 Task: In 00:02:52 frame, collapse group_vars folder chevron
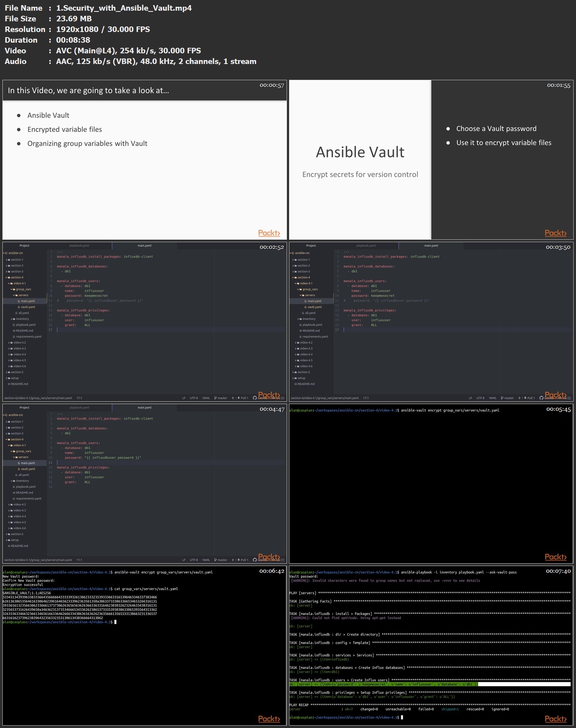pos(11,290)
